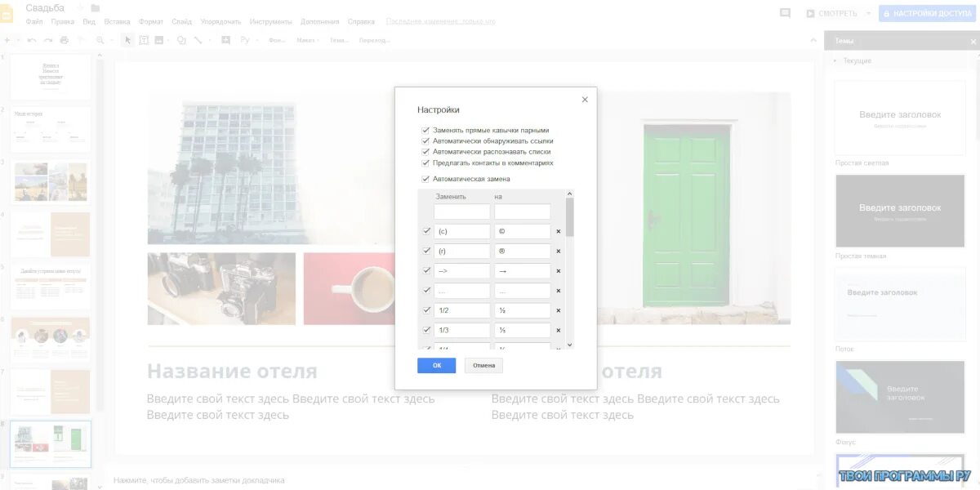Select the Поток theme thumbnail
980x490 pixels.
[898, 304]
